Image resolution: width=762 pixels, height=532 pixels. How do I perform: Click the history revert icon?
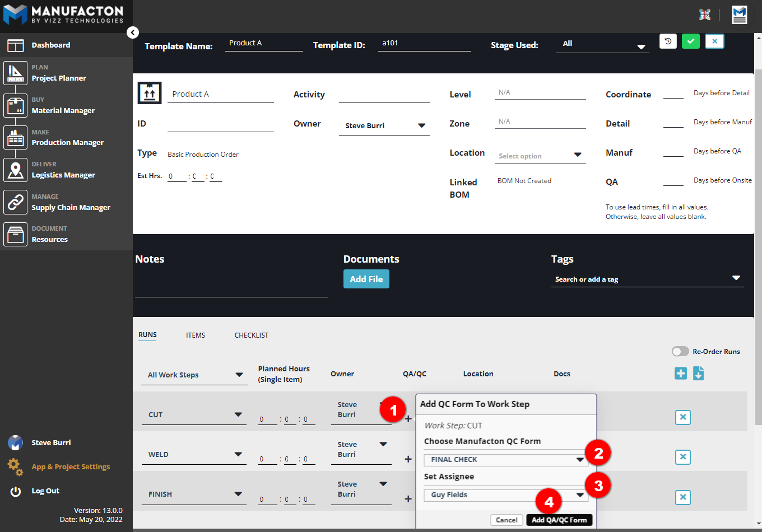(x=668, y=41)
